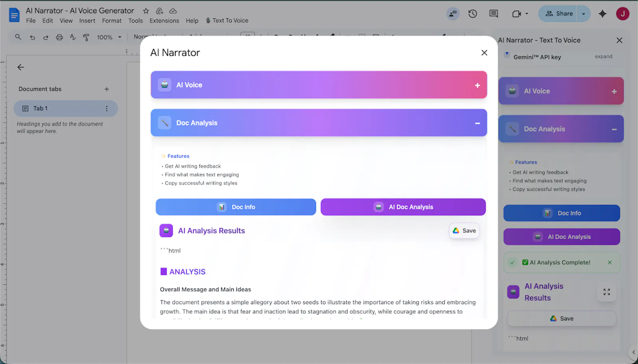Expand the Gemini API key section
Screen dimensions: 638x364
pos(603,57)
